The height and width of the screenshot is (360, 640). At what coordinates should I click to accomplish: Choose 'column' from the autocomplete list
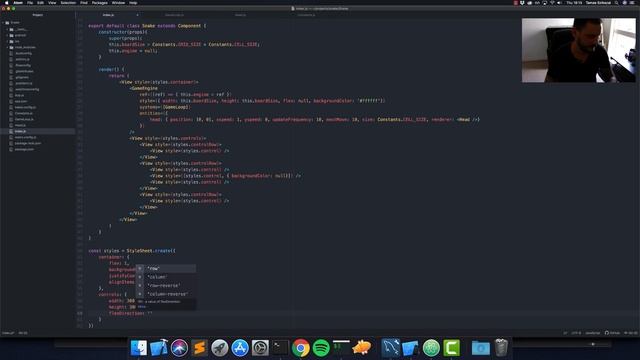click(x=166, y=277)
